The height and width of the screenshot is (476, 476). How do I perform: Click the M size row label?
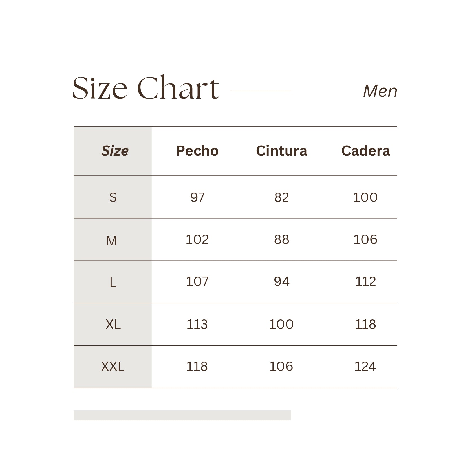pyautogui.click(x=112, y=241)
